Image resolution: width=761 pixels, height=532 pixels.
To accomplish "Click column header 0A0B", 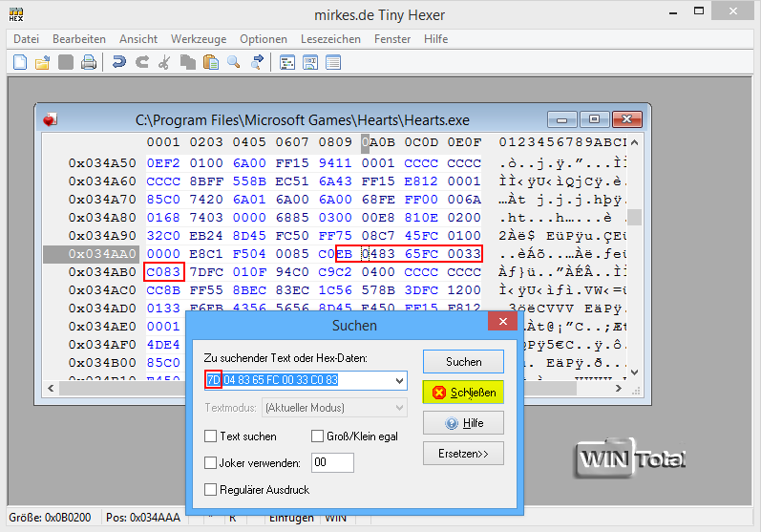I will point(378,142).
